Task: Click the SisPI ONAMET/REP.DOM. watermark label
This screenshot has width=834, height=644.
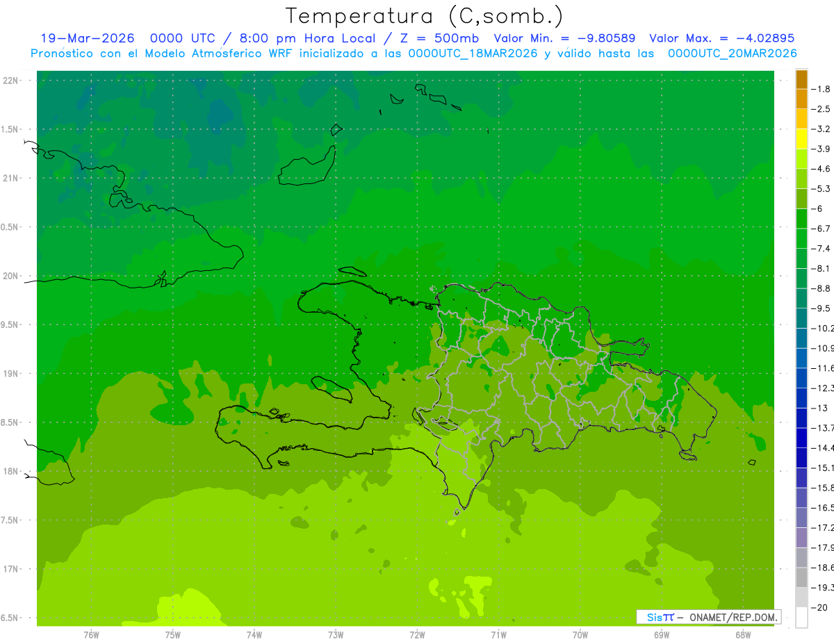Action: 709,617
